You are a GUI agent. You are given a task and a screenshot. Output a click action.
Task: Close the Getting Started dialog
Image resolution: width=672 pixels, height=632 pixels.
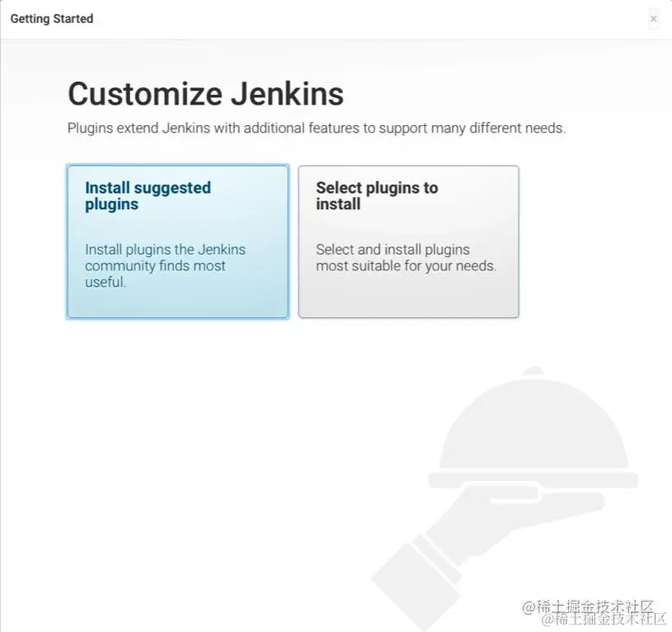click(653, 19)
